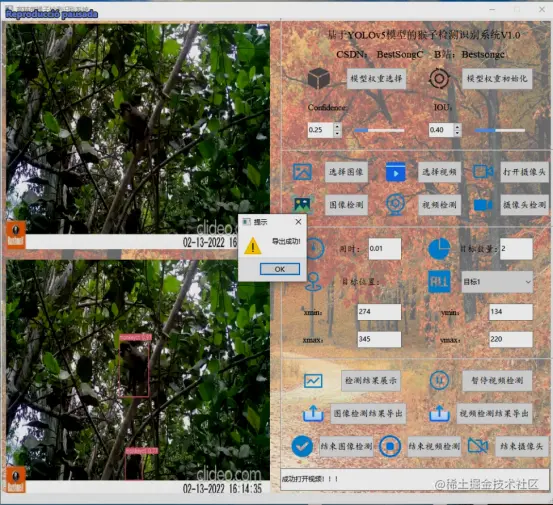Click the 视频检测 button

tap(439, 205)
